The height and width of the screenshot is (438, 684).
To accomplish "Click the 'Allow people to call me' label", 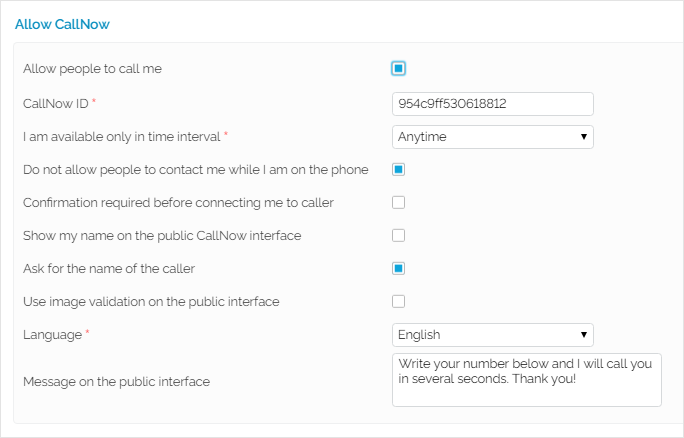I will (x=92, y=68).
